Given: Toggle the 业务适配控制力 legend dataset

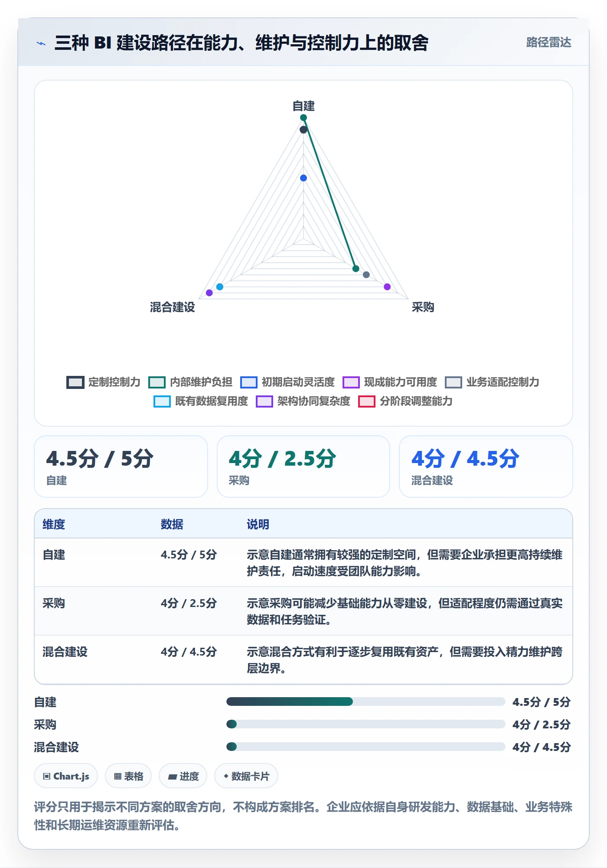Looking at the screenshot, I should coord(492,382).
